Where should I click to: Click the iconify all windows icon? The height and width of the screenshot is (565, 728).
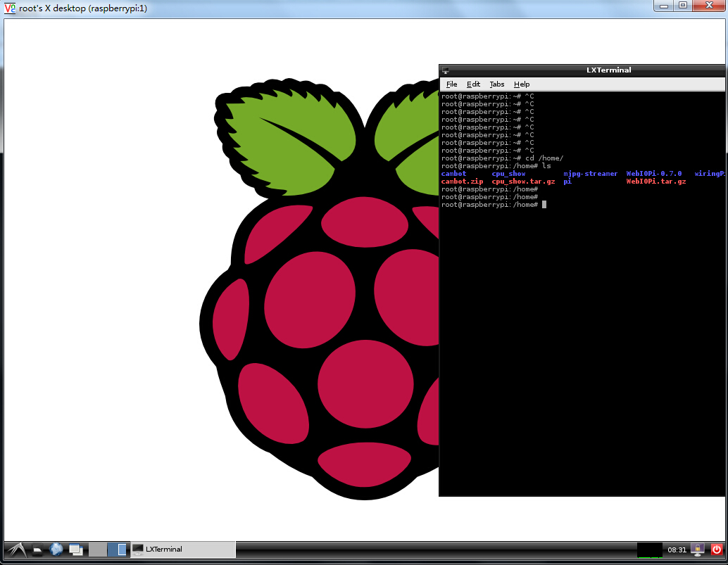[x=75, y=550]
